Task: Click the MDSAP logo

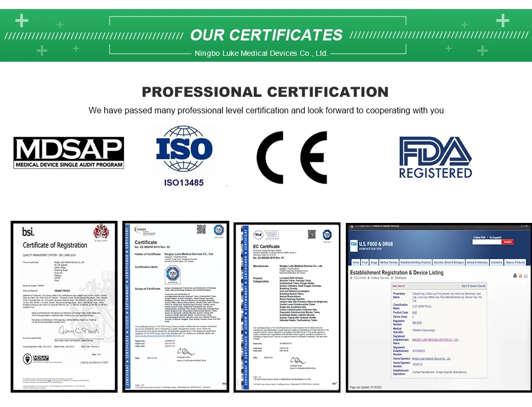Action: [69, 153]
